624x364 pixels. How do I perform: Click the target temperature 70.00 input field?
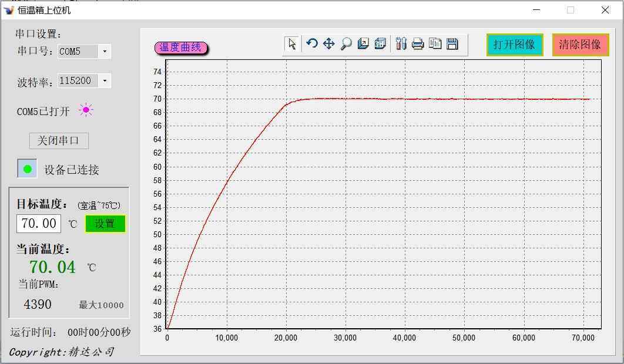(x=39, y=224)
